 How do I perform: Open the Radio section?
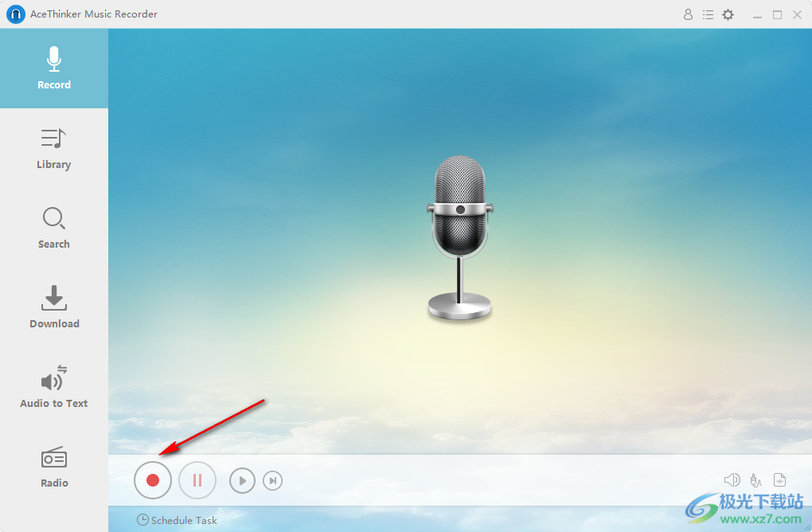(53, 466)
